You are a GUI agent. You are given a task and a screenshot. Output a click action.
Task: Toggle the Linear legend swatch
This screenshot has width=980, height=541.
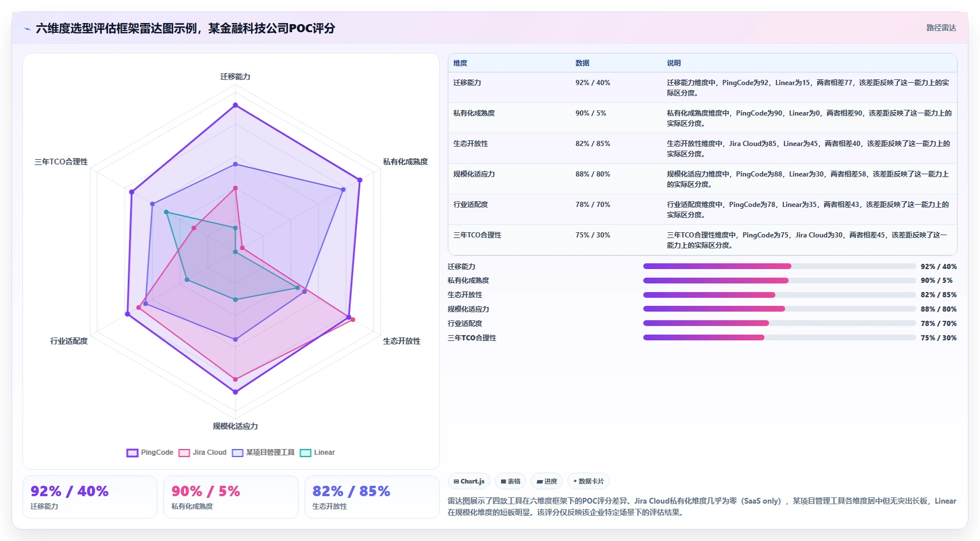305,452
